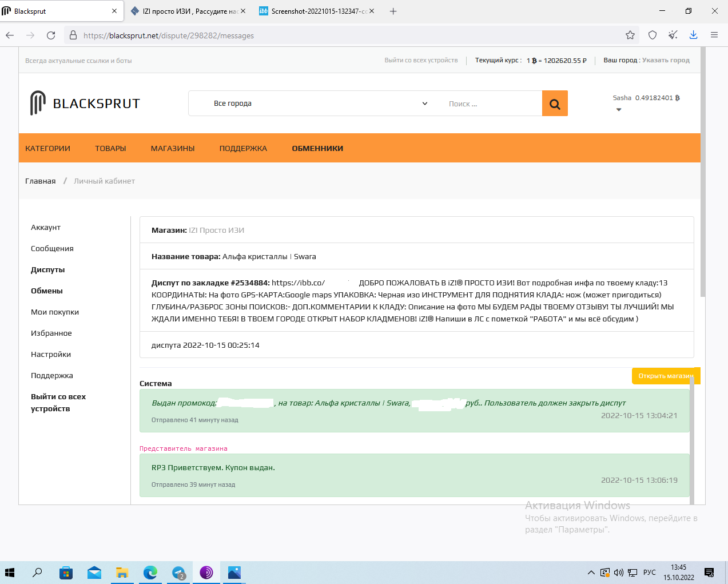Open browser downloads arrow icon
This screenshot has width=728, height=584.
(693, 35)
